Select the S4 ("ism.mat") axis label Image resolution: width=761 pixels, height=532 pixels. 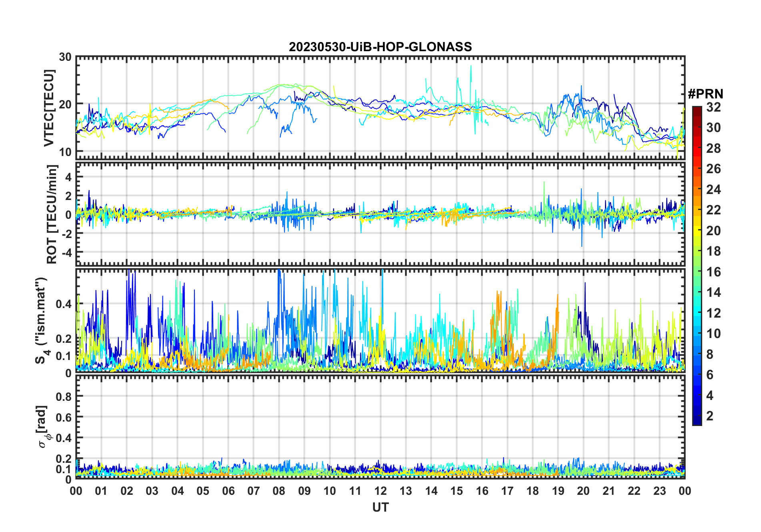(x=42, y=320)
